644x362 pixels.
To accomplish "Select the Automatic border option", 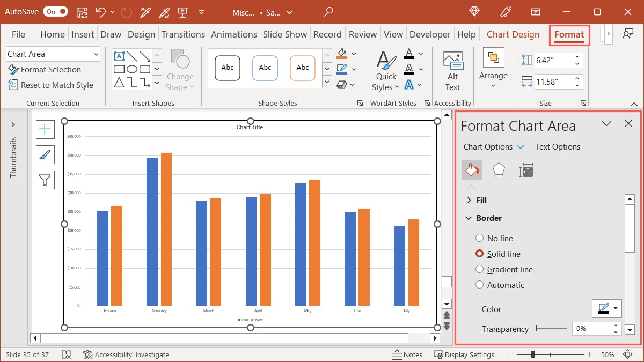I will (x=479, y=285).
